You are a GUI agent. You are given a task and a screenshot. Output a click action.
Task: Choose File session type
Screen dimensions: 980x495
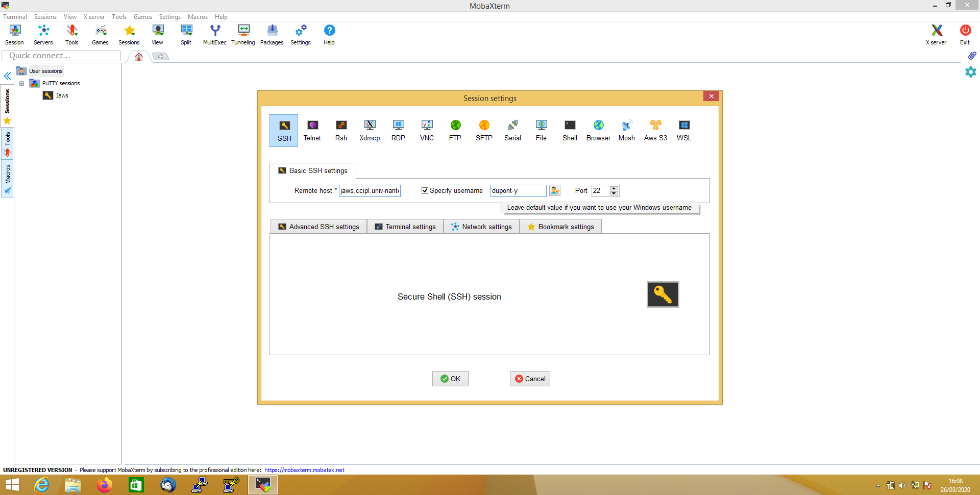click(541, 131)
